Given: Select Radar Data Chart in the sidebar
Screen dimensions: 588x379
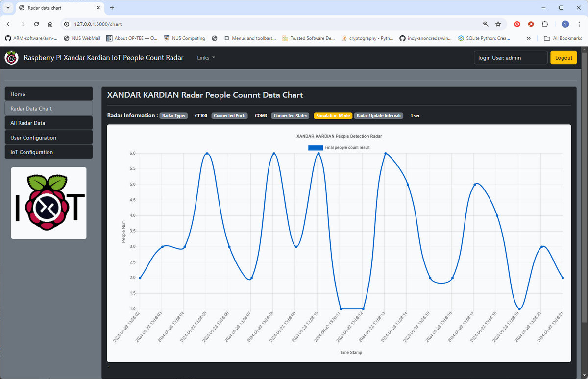Looking at the screenshot, I should 49,108.
